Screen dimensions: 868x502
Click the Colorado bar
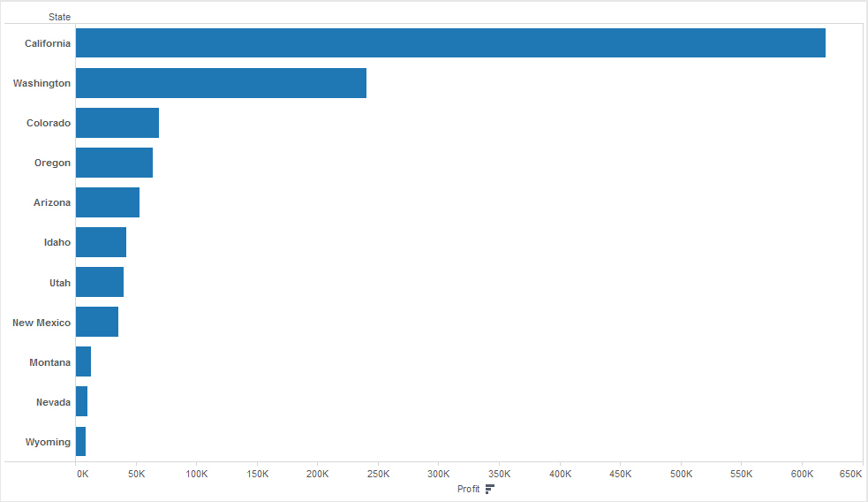(117, 123)
